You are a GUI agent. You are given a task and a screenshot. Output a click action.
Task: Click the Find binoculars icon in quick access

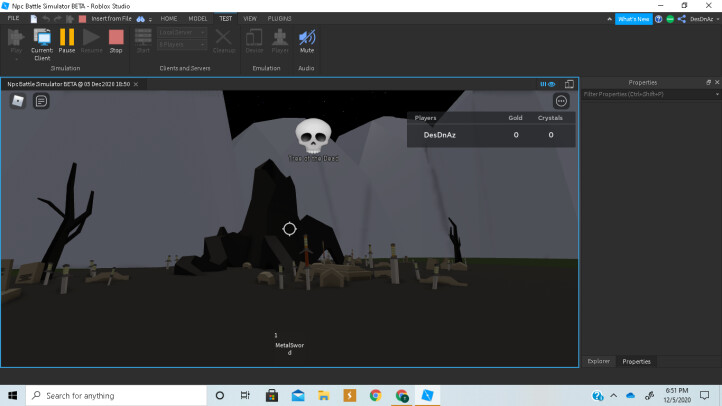140,19
